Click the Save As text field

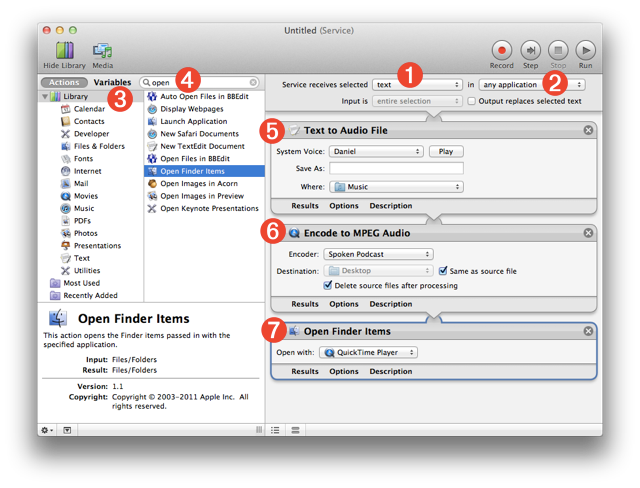click(396, 169)
